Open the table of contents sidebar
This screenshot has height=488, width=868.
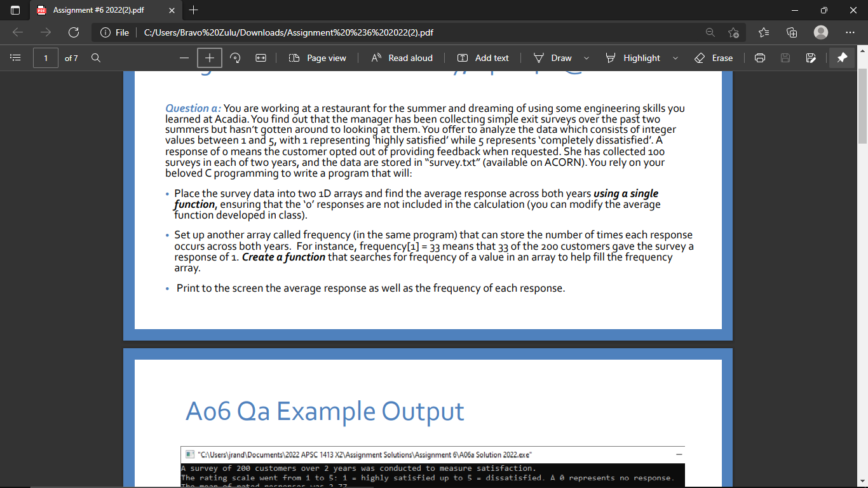coord(15,58)
